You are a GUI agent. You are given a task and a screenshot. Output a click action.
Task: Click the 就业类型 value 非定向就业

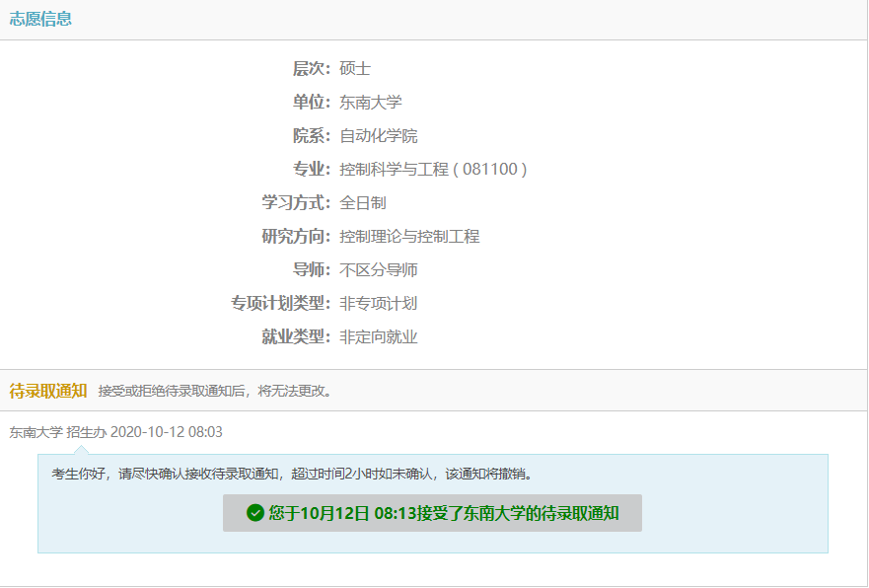tap(378, 337)
